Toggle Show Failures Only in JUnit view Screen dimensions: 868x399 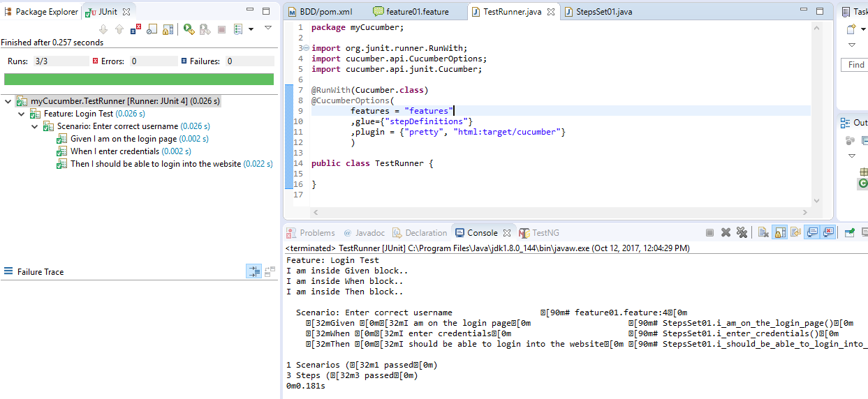tap(135, 29)
